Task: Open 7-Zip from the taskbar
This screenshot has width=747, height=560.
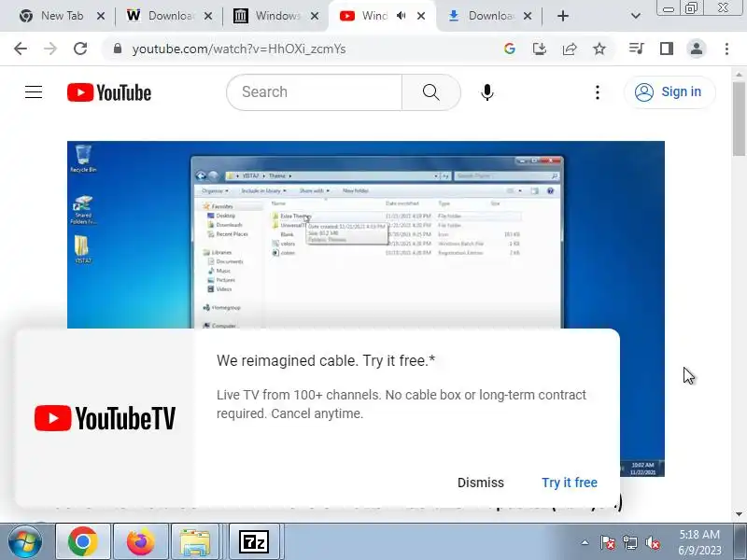Action: (253, 541)
